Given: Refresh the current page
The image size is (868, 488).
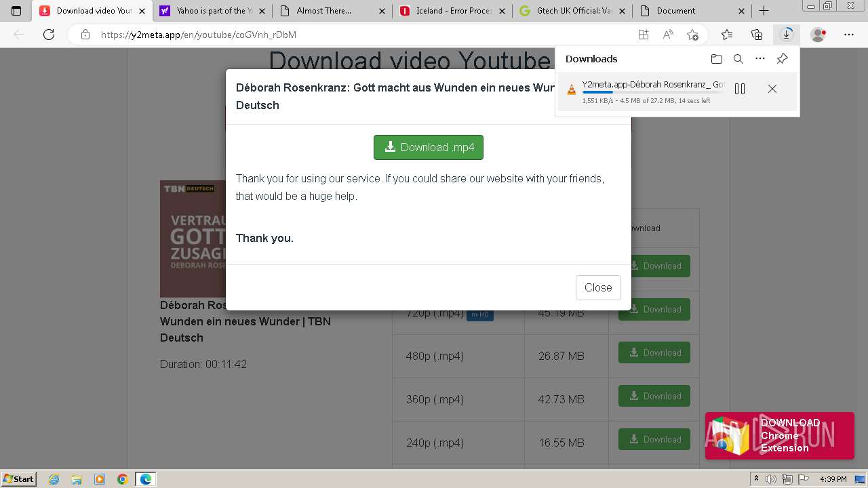Looking at the screenshot, I should [49, 35].
